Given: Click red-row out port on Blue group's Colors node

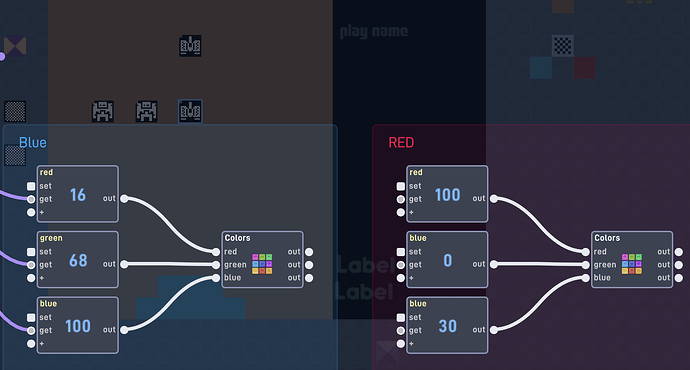Looking at the screenshot, I should click(309, 252).
